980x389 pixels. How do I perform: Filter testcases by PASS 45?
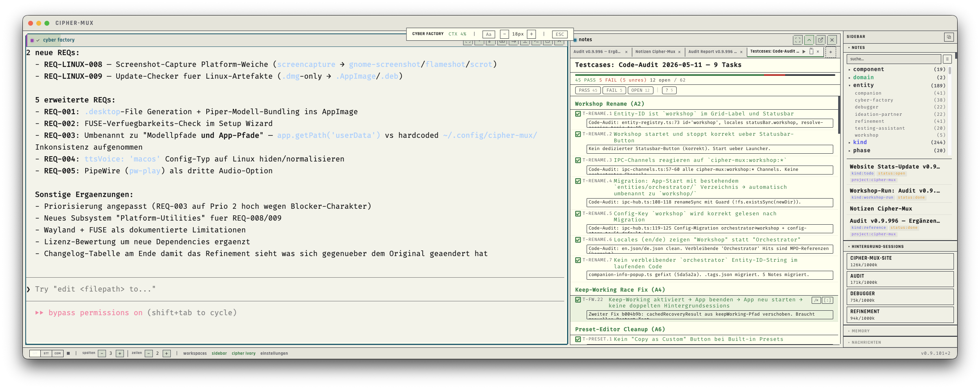pyautogui.click(x=588, y=91)
